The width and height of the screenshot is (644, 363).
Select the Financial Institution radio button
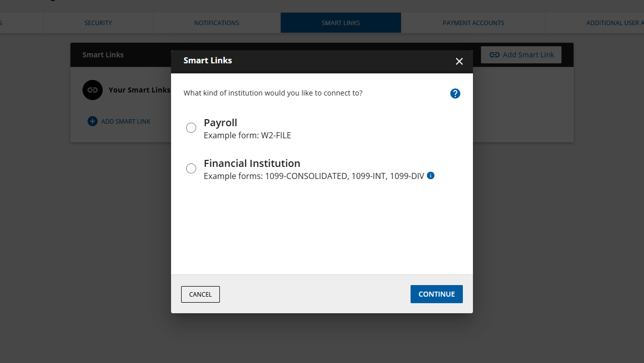(191, 168)
